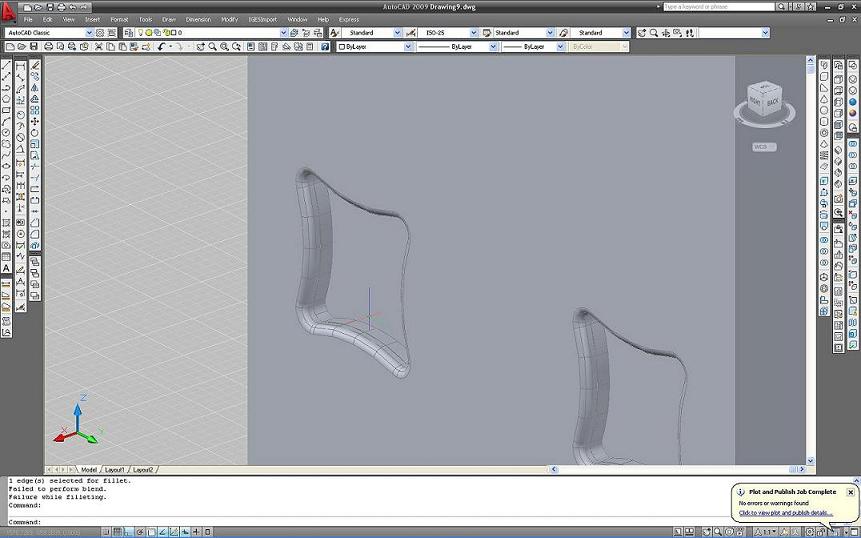This screenshot has height=538, width=861.
Task: Click to view plot and publish details link
Action: (x=784, y=513)
